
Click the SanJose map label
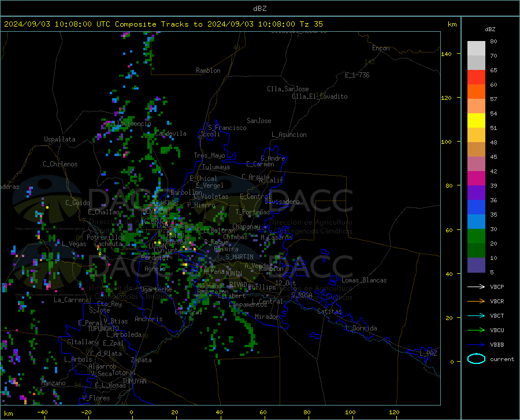259,121
